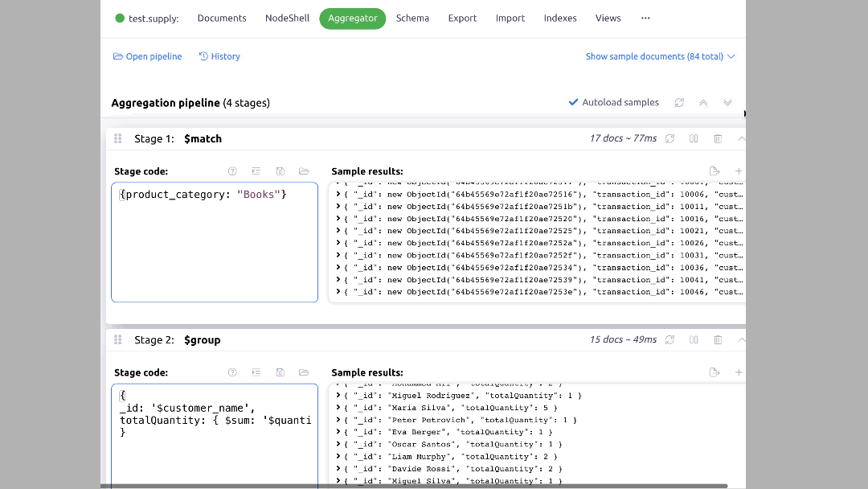Image resolution: width=868 pixels, height=489 pixels.
Task: Open the help icon beside Stage 2 code
Action: coord(232,372)
